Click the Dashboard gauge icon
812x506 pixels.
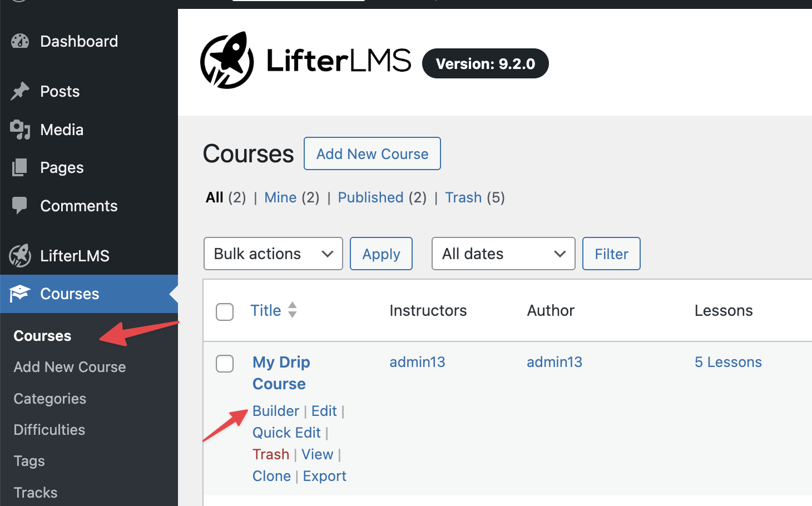point(20,41)
